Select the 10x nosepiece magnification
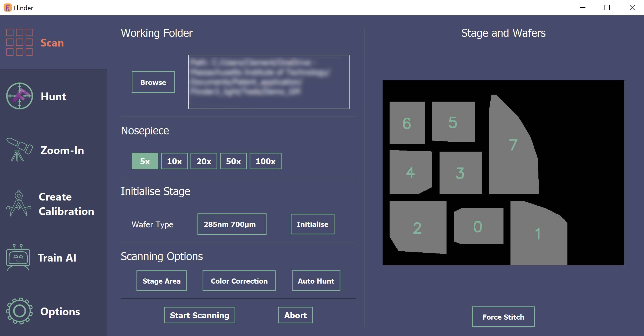Screen dimensions: 644x336 point(174,161)
